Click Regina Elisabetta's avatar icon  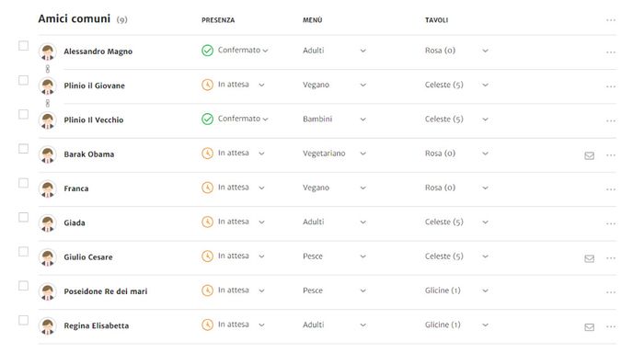pyautogui.click(x=48, y=326)
